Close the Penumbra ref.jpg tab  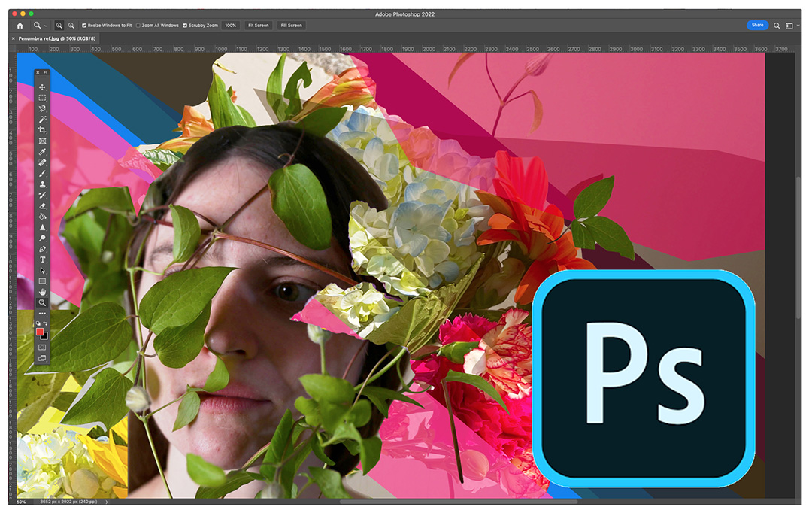(x=13, y=38)
